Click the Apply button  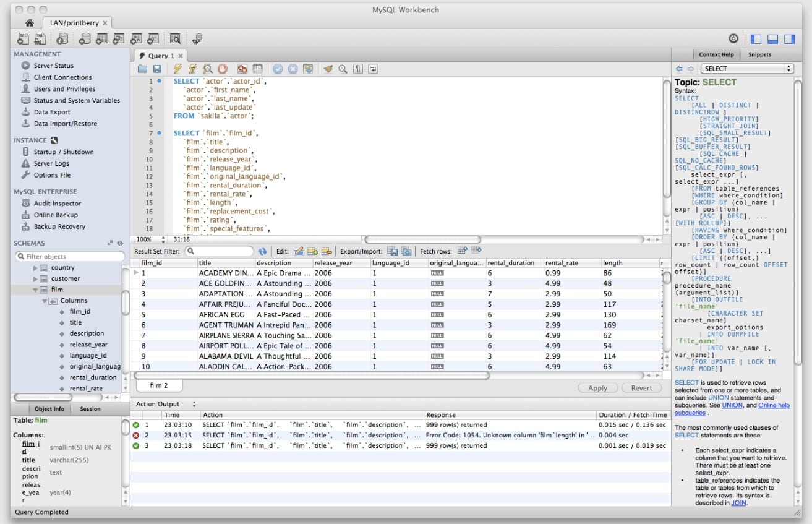[x=598, y=388]
